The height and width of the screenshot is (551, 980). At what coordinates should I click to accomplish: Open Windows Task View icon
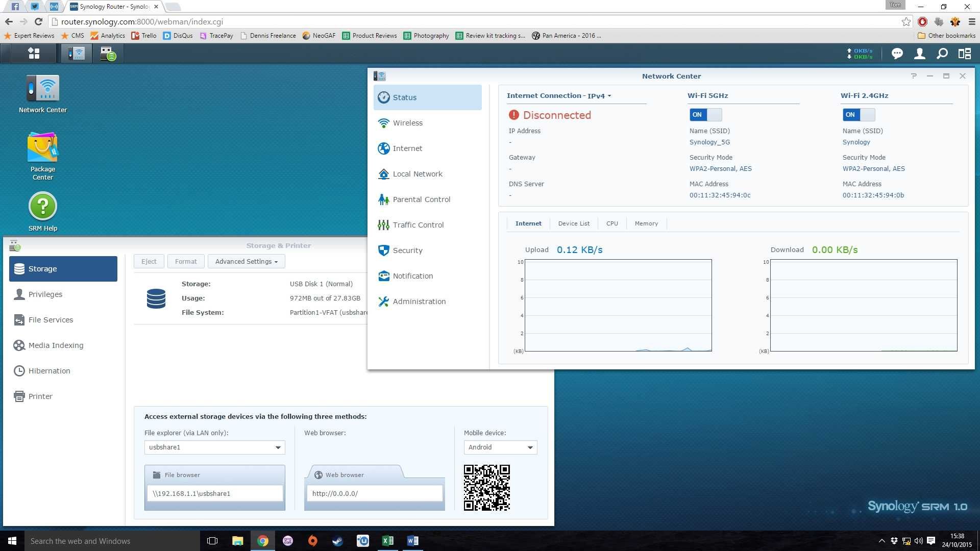[x=212, y=541]
